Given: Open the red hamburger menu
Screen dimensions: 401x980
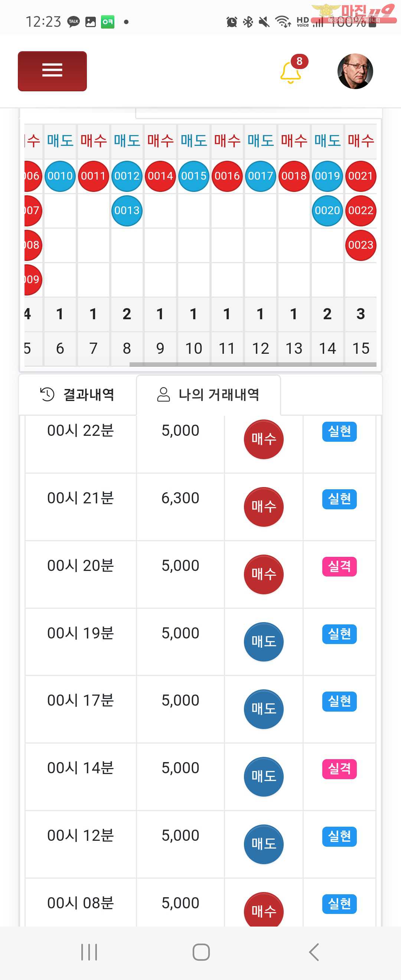Looking at the screenshot, I should [x=52, y=71].
